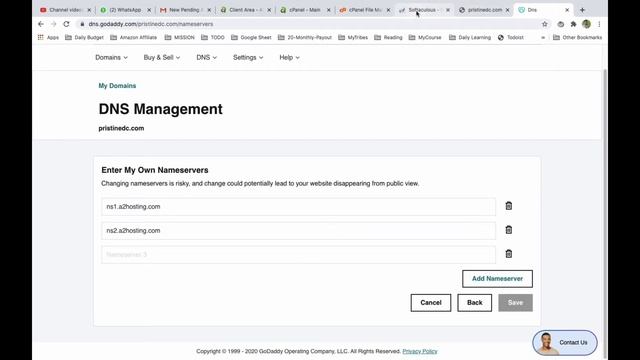
Task: Click the Add Nameserver button
Action: tap(497, 279)
